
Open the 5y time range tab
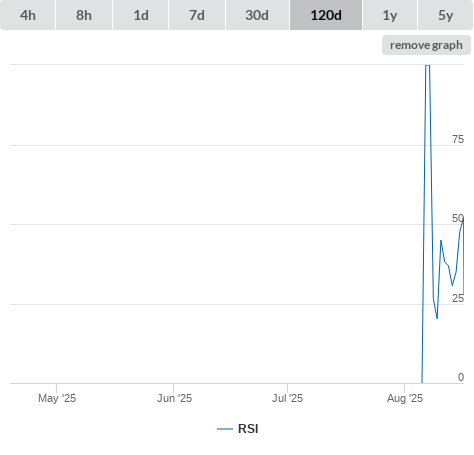446,15
